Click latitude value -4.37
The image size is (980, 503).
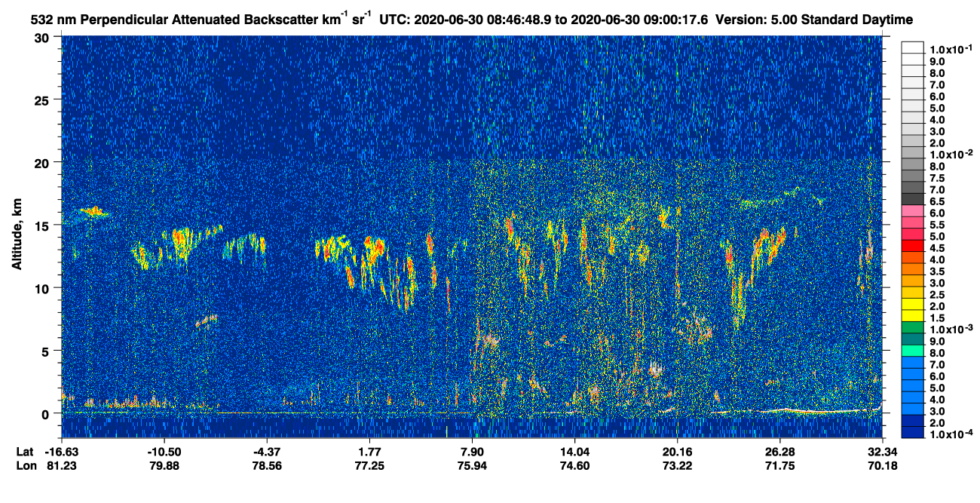click(x=268, y=451)
